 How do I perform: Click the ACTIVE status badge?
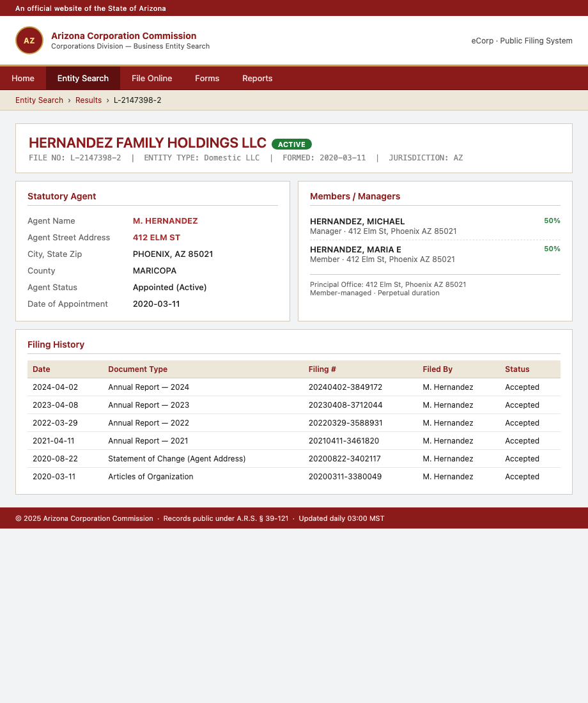pos(291,144)
